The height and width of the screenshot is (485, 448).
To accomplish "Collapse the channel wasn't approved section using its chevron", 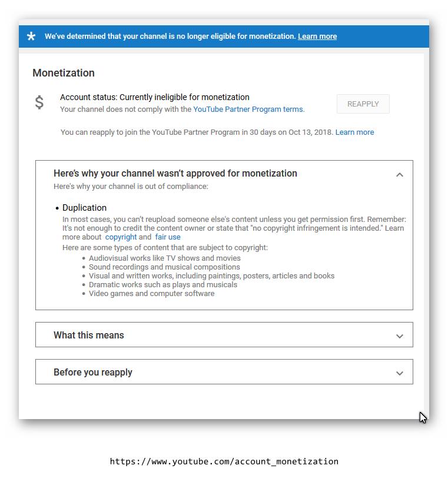I will [x=400, y=174].
